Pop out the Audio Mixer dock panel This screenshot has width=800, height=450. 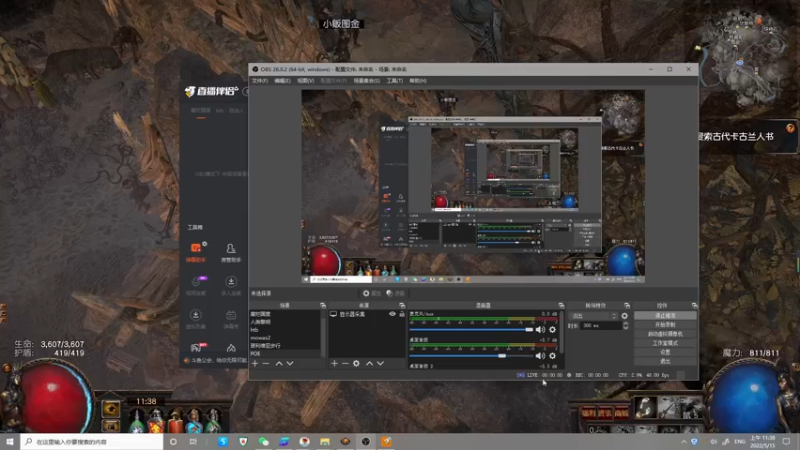pos(561,305)
